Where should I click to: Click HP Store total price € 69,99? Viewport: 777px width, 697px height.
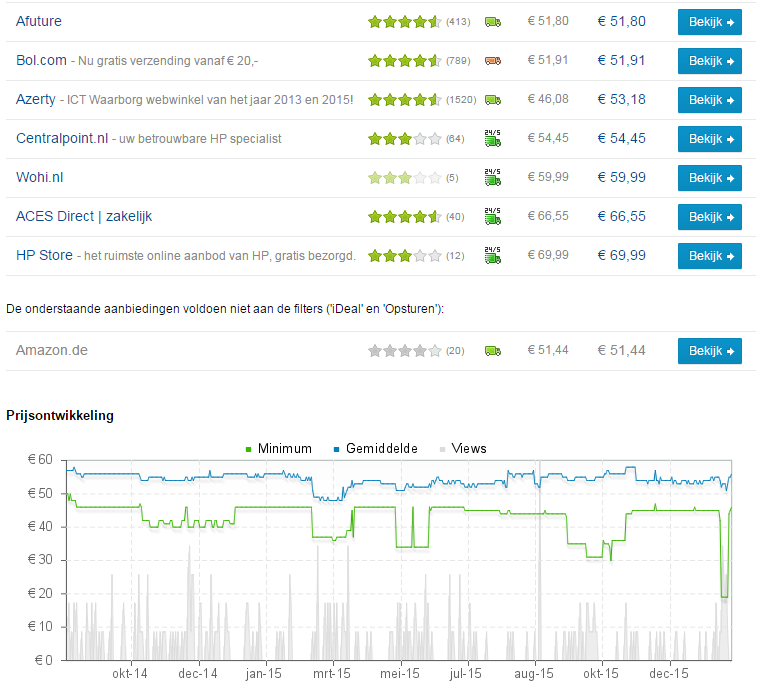tap(621, 256)
